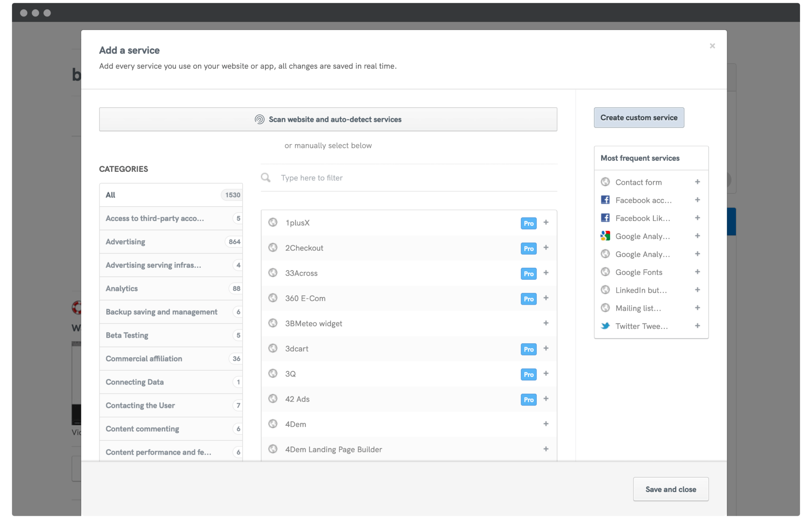Screen dimensions: 812x519
Task: Click the 42 Ads service icon
Action: coord(274,399)
